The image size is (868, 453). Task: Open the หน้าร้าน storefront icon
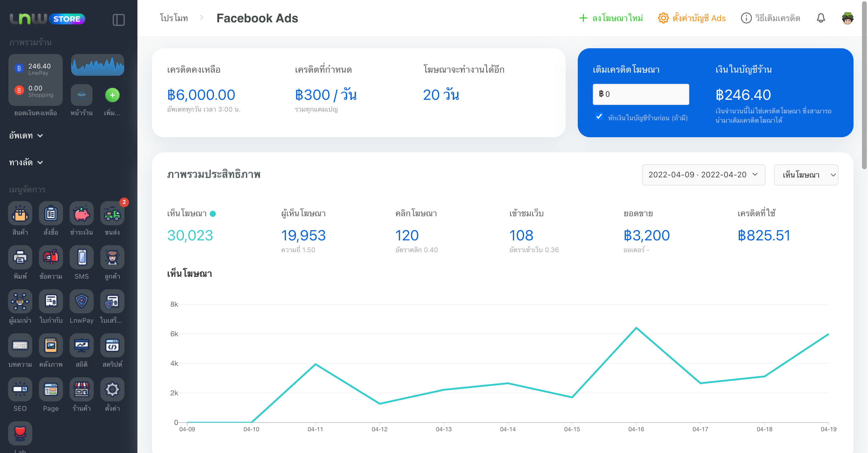82,95
